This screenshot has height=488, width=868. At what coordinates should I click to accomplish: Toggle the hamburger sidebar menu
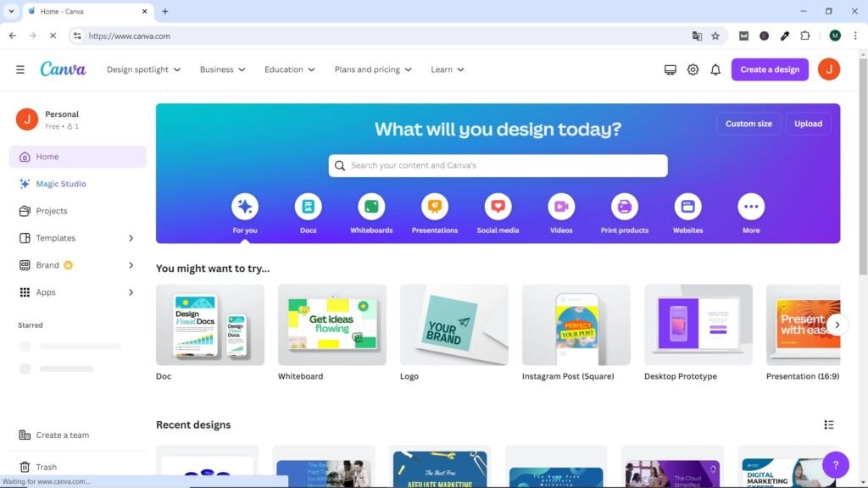[x=20, y=69]
